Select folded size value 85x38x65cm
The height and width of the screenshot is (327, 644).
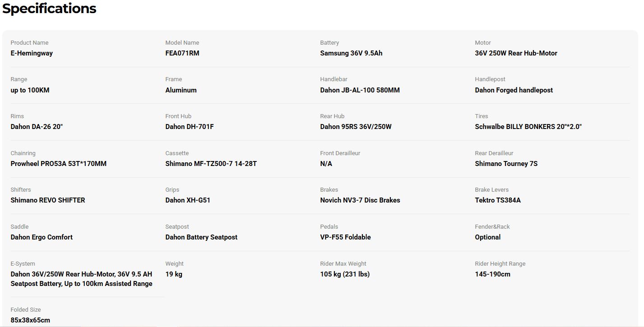[30, 320]
